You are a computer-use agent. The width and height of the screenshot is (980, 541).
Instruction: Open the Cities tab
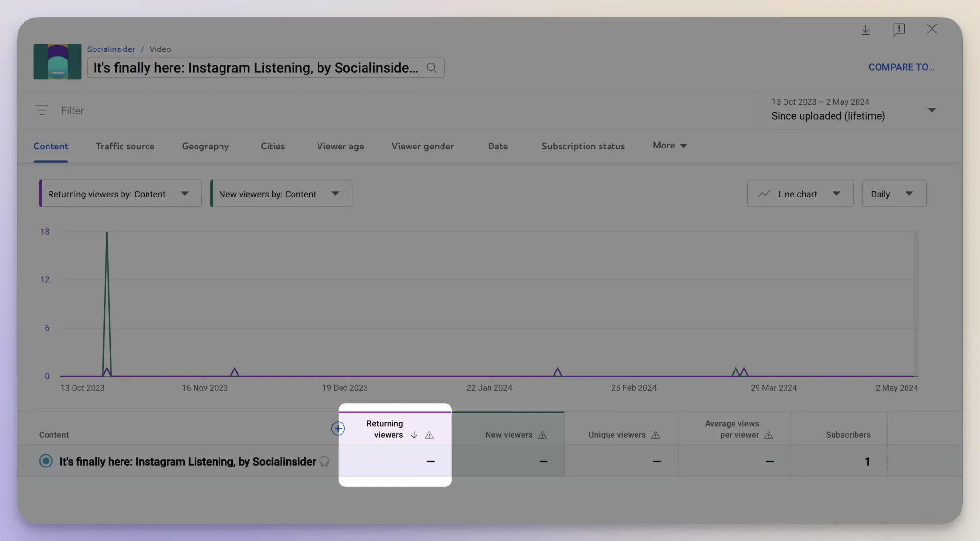click(x=272, y=146)
